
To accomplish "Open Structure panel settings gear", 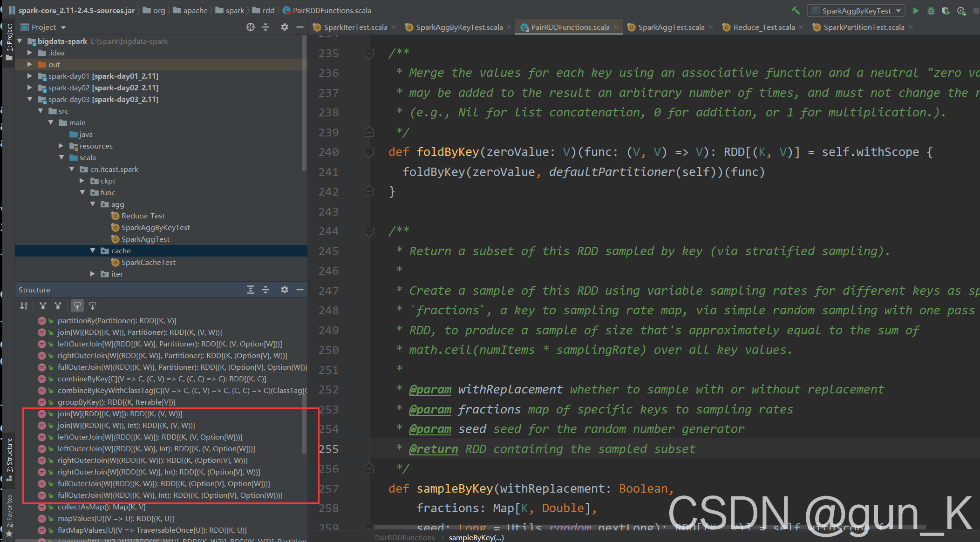I will pos(285,290).
